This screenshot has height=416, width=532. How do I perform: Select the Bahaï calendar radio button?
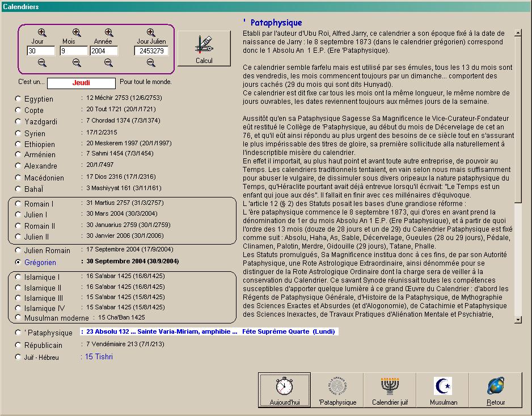coord(18,188)
